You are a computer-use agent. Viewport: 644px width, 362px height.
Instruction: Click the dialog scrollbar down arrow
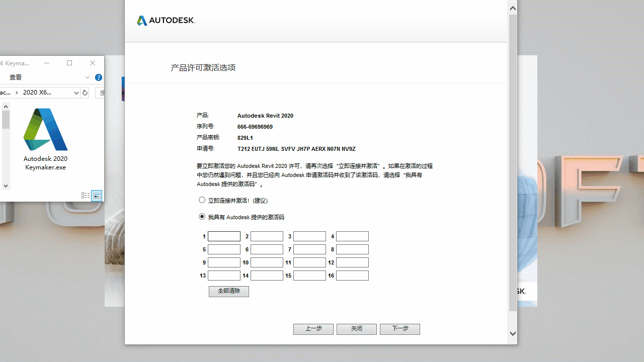(513, 333)
